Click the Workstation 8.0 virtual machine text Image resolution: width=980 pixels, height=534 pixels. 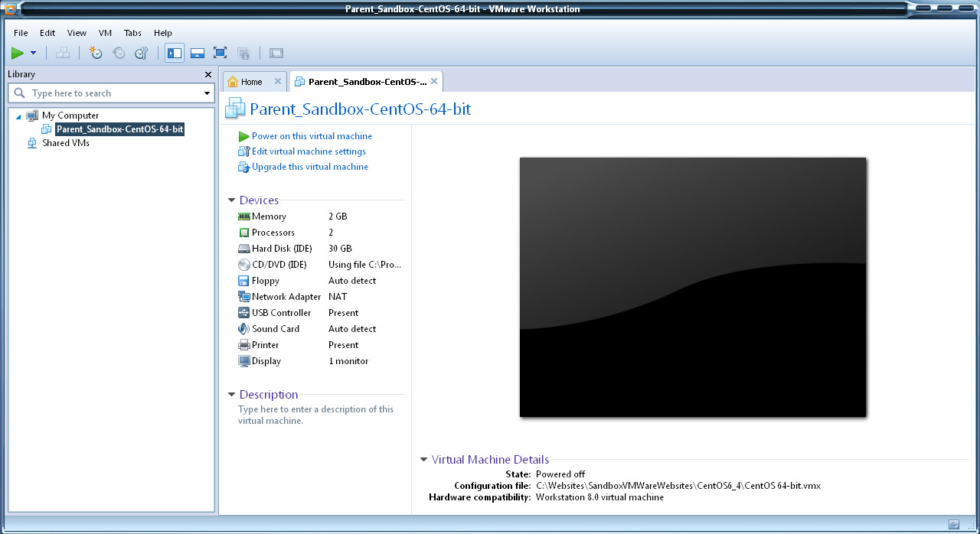(599, 497)
